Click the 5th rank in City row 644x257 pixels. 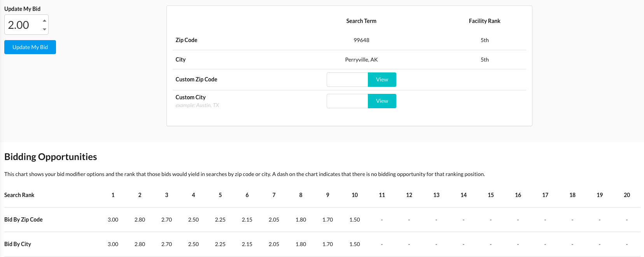point(485,60)
